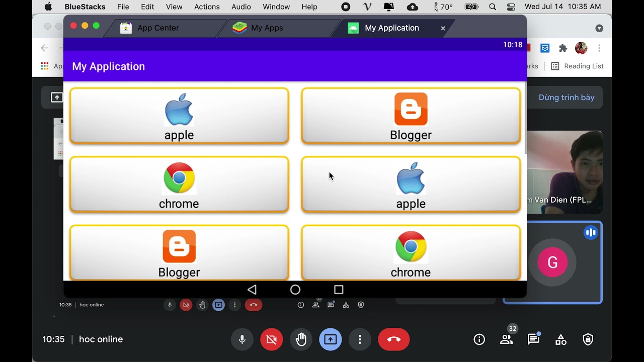This screenshot has height=362, width=644.
Task: Tap the chrome card in the left column
Action: (179, 185)
